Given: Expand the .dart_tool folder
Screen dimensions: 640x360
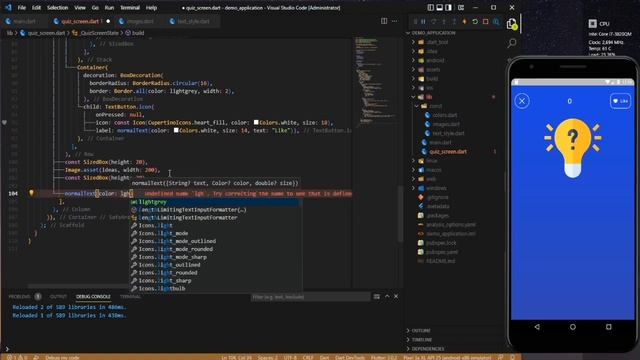Looking at the screenshot, I should click(437, 42).
